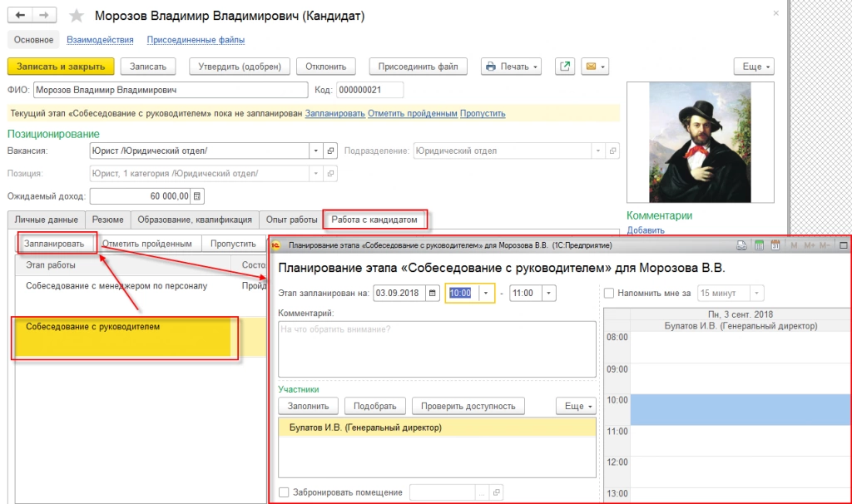Open end time 11:00 dropdown arrow
This screenshot has height=504, width=852.
(549, 294)
